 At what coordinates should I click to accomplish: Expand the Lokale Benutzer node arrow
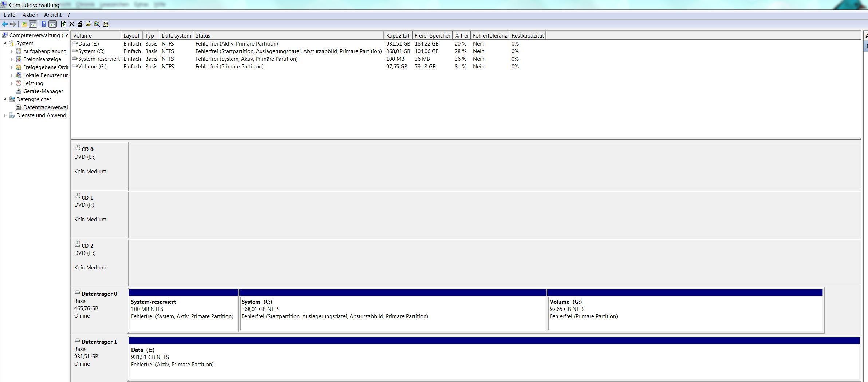tap(12, 75)
